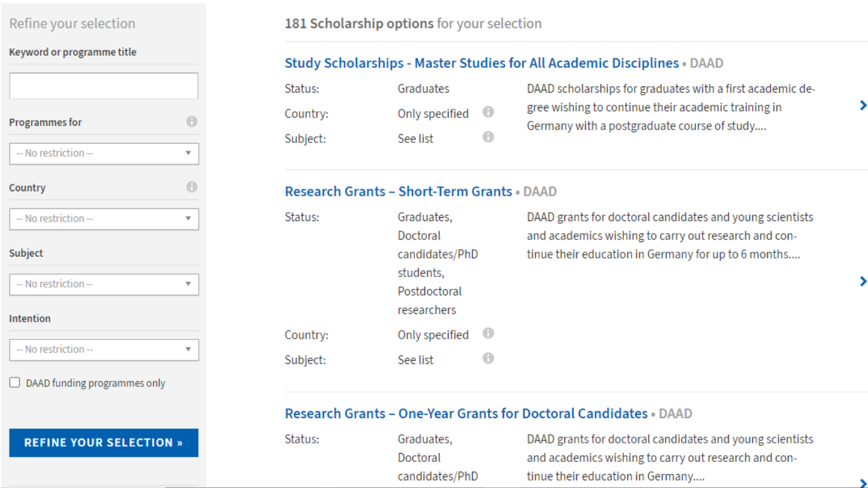Open the Intention filter dropdown

click(x=104, y=350)
